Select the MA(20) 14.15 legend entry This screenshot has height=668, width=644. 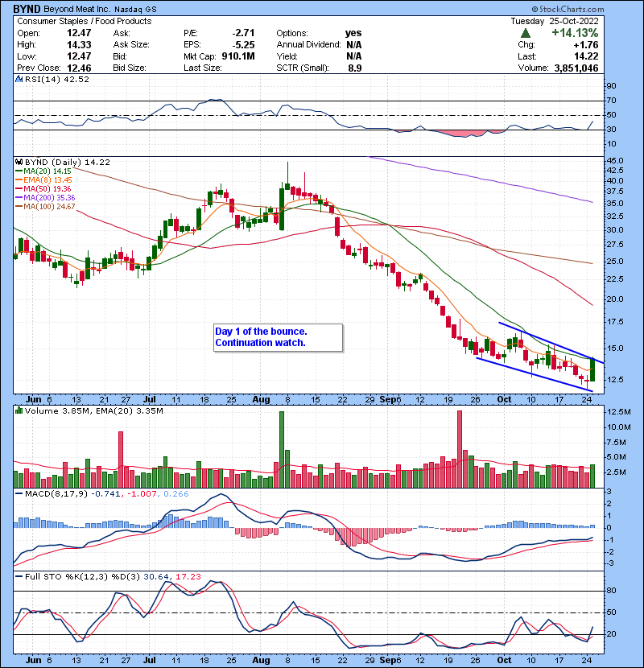pyautogui.click(x=43, y=171)
